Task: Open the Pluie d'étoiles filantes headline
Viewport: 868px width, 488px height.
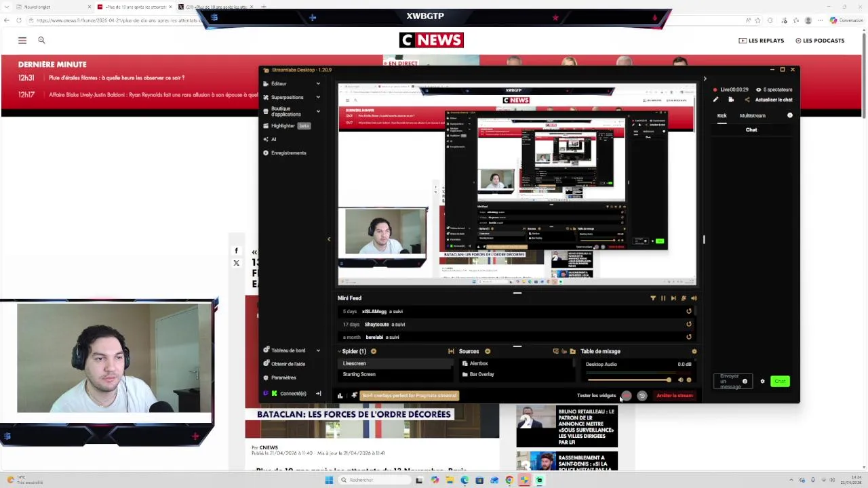Action: [x=116, y=78]
